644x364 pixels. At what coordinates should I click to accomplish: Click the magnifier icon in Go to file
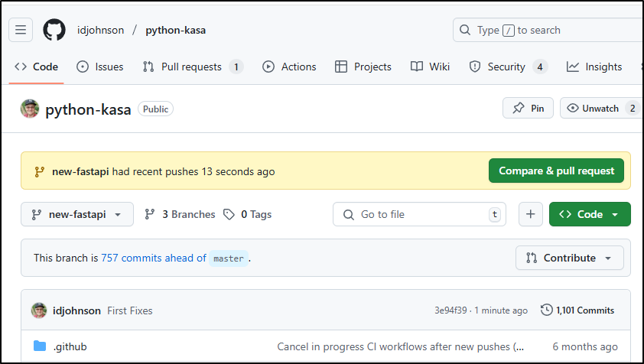coord(349,214)
